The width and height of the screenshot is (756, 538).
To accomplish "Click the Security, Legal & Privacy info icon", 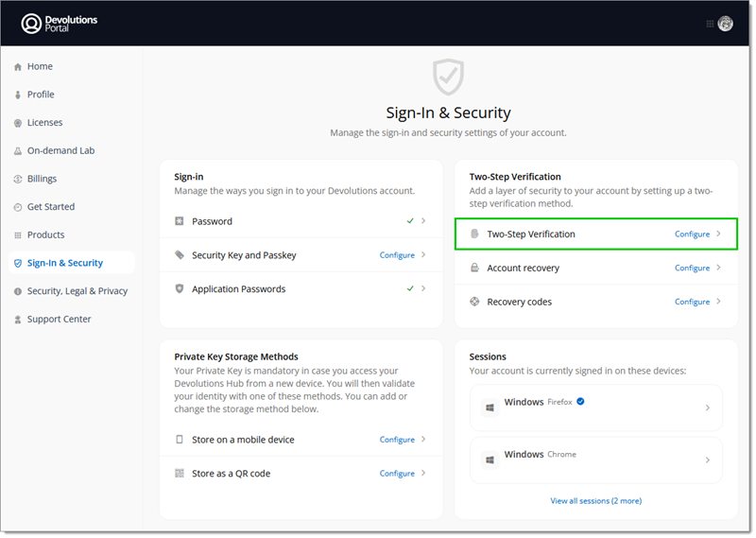I will pos(18,291).
